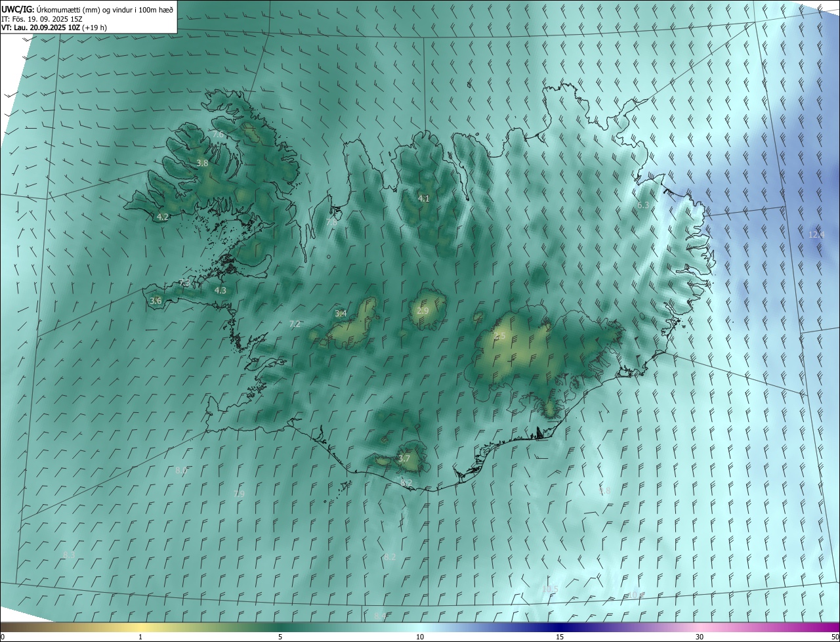Click the 3.4 value label

[x=341, y=314]
